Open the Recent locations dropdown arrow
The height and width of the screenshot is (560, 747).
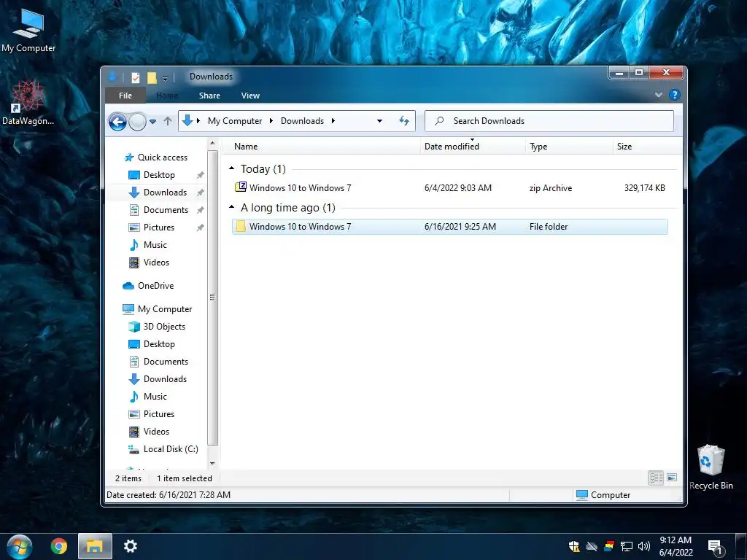(153, 122)
